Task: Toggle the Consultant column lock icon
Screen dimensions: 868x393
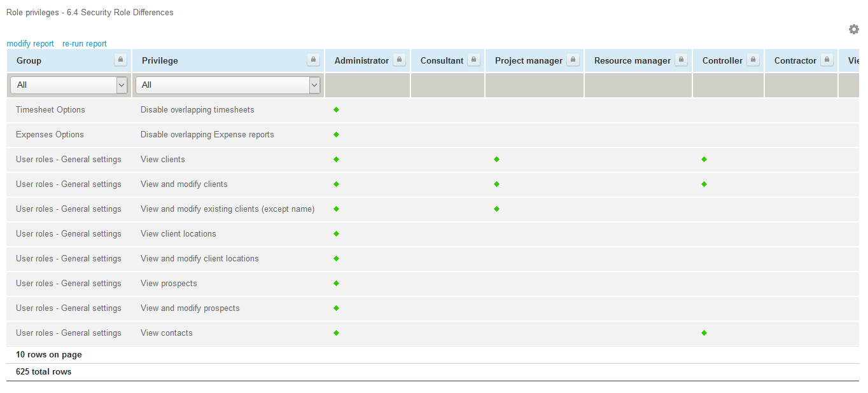Action: click(473, 60)
